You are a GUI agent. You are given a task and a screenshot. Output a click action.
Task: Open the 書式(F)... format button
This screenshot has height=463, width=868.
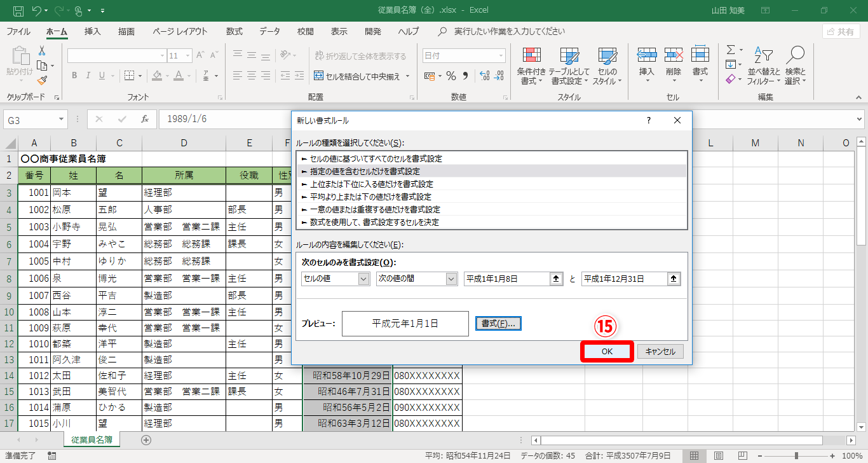(x=499, y=324)
